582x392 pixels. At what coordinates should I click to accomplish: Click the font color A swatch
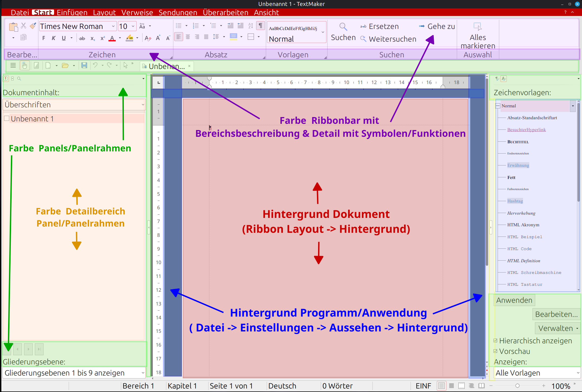click(x=112, y=38)
